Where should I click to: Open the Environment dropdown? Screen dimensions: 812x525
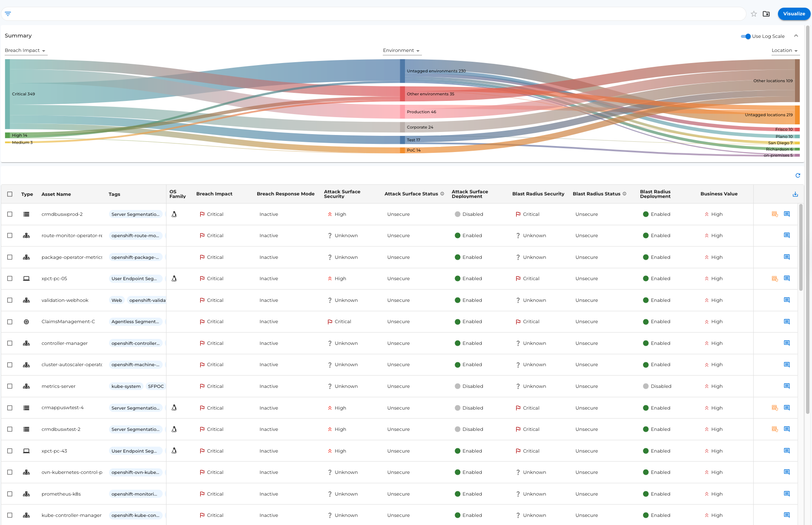click(401, 50)
